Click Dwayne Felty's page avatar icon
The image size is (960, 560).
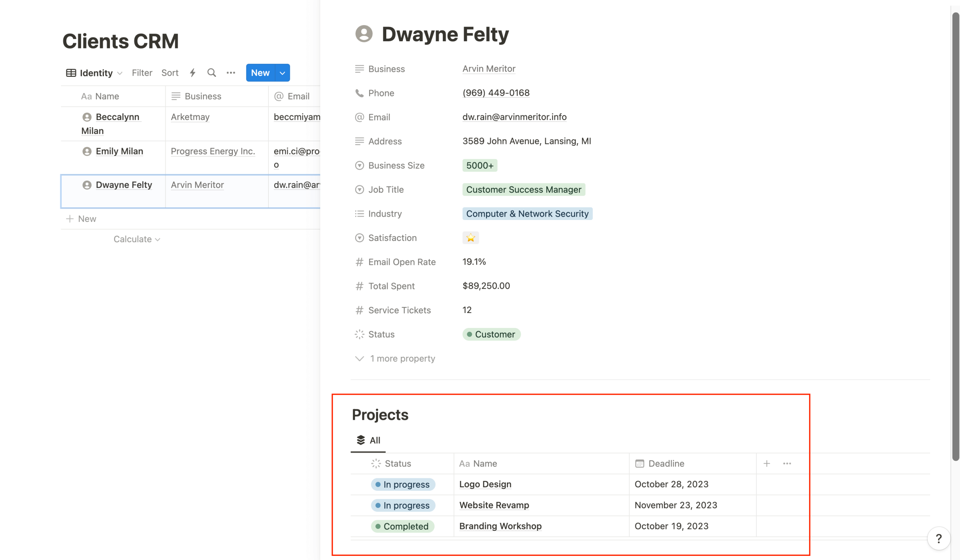click(x=363, y=34)
